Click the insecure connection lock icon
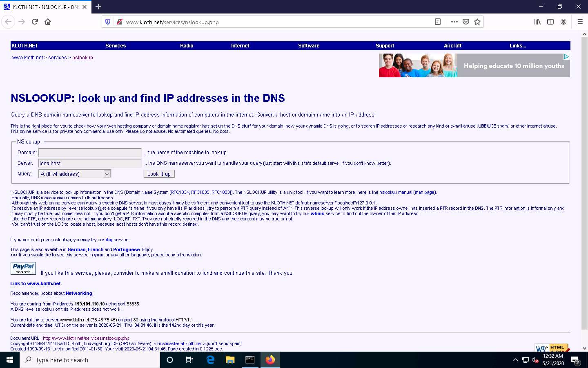Image resolution: width=588 pixels, height=368 pixels. click(119, 22)
